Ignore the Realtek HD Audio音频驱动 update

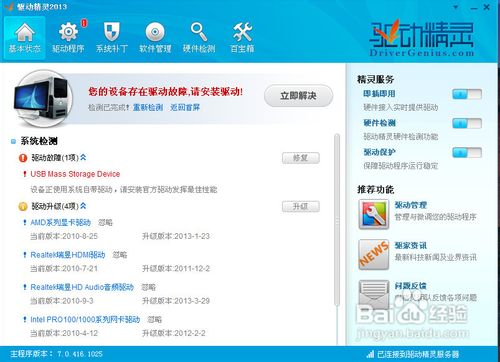click(149, 287)
